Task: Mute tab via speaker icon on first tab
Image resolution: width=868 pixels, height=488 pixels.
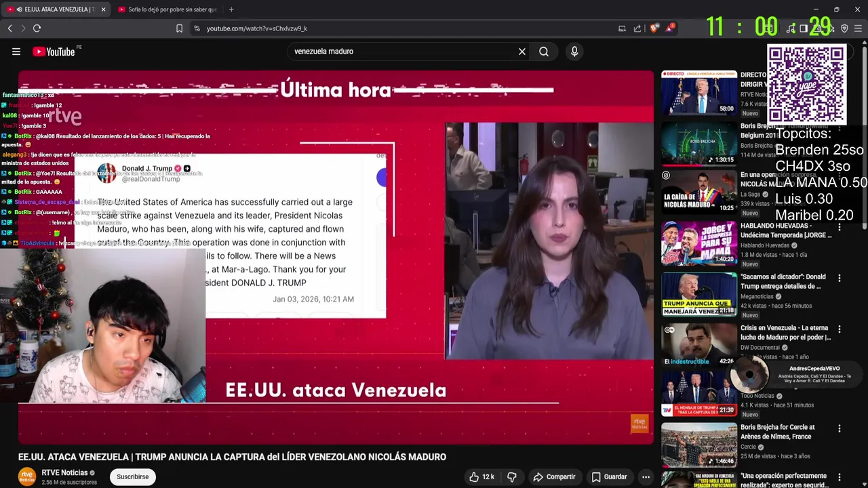Action: point(19,9)
